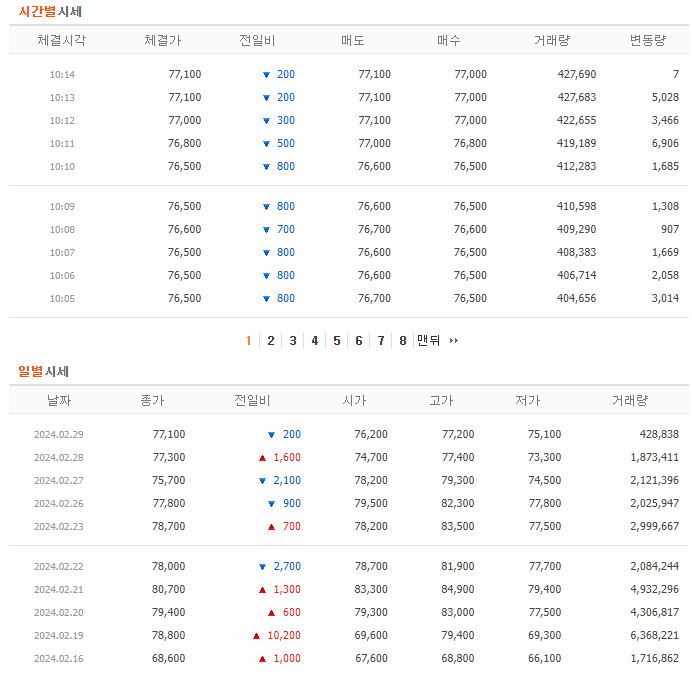Click high price 84,900

click(x=458, y=589)
